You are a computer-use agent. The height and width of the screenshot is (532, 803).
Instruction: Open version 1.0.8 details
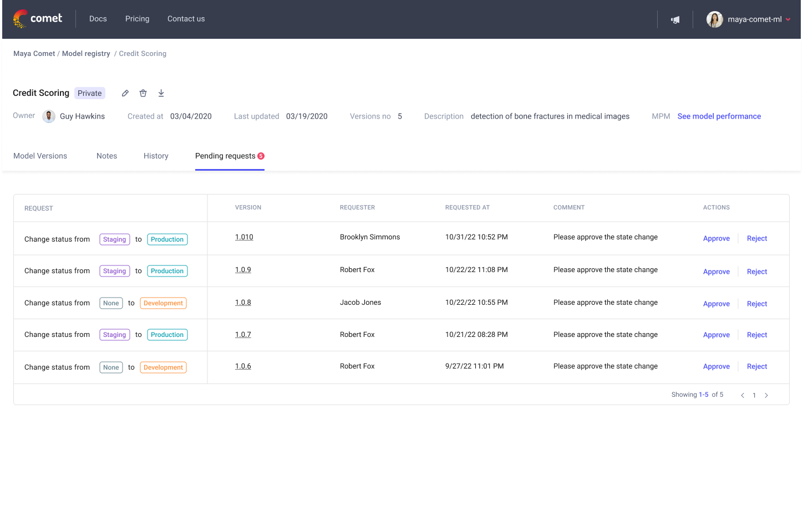(x=243, y=303)
